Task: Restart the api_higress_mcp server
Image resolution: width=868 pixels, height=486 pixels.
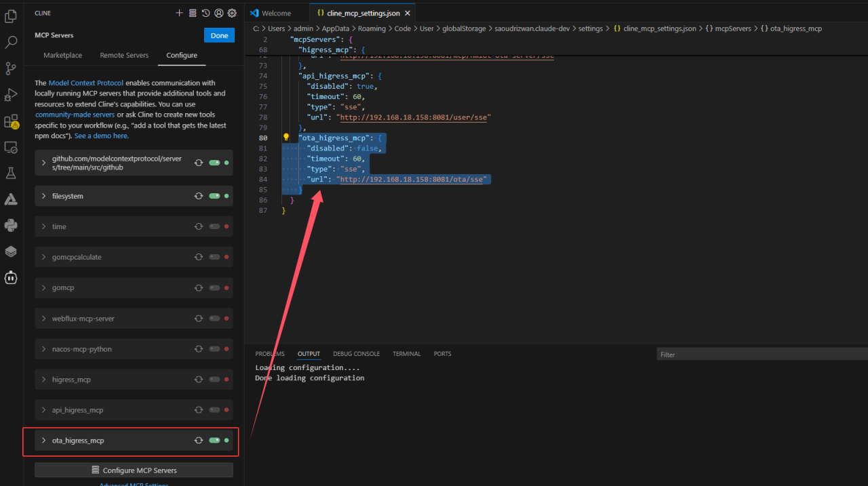Action: pos(199,410)
